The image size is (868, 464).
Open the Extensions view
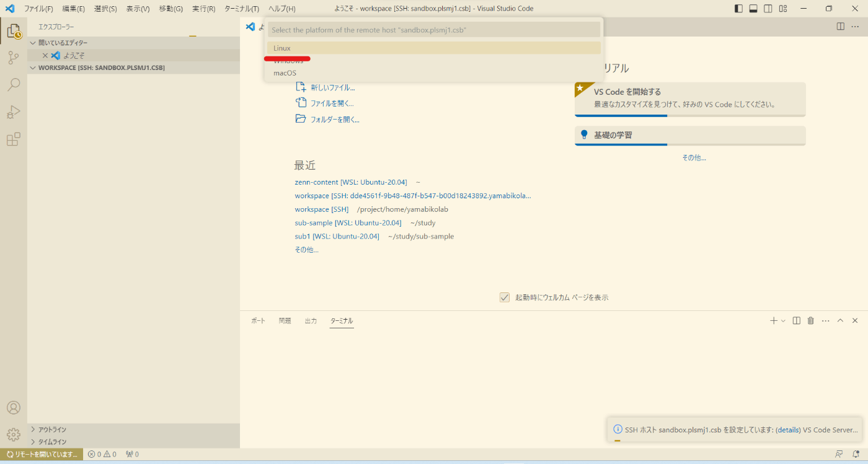pos(14,139)
